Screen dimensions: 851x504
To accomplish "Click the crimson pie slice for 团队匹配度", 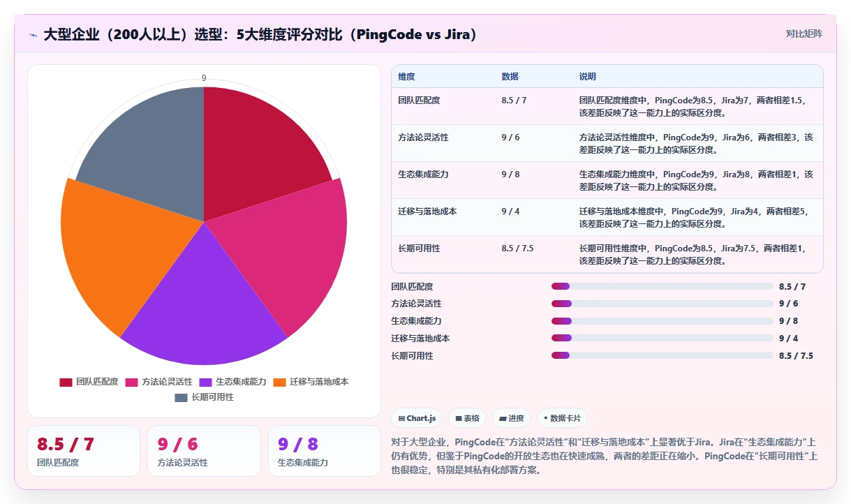I will click(255, 154).
